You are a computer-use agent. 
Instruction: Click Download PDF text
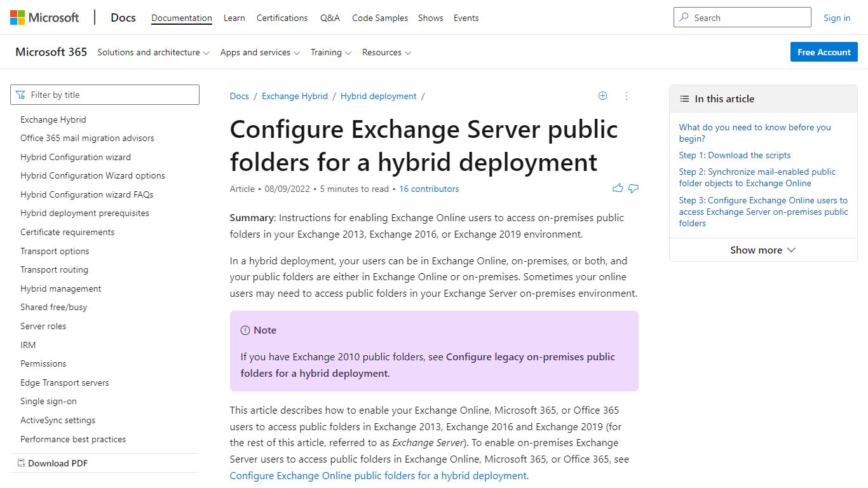click(58, 463)
